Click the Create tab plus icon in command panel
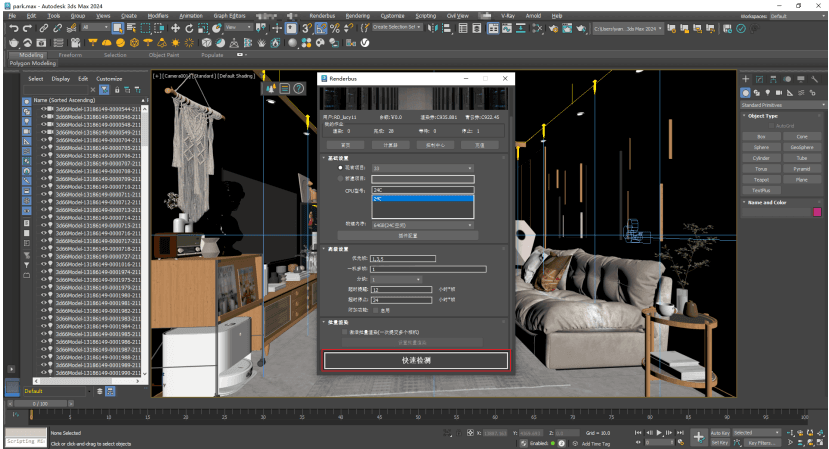The width and height of the screenshot is (829, 449). pyautogui.click(x=746, y=79)
